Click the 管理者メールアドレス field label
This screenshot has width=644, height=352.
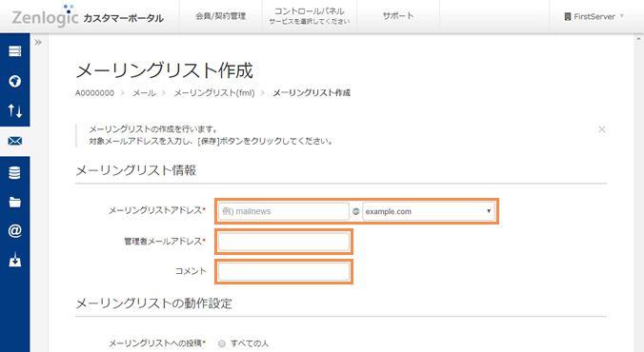[x=164, y=242]
